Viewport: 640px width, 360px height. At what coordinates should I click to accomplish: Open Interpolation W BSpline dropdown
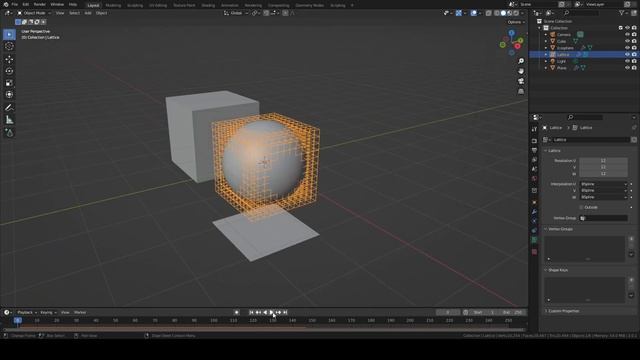[x=603, y=197]
